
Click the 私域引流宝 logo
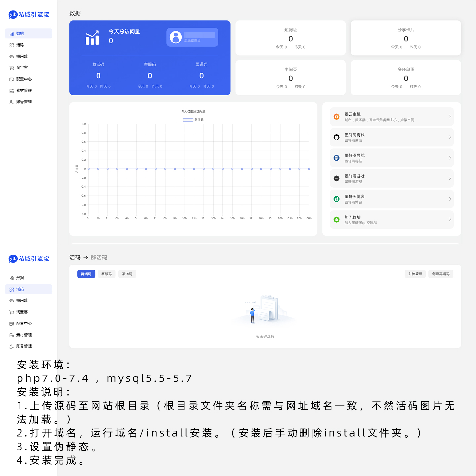[28, 15]
